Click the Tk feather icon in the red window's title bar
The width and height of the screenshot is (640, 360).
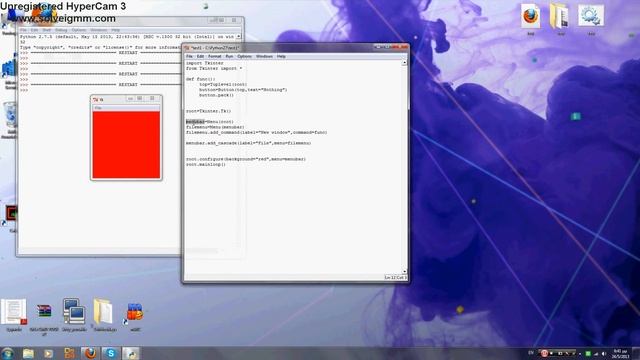click(96, 99)
